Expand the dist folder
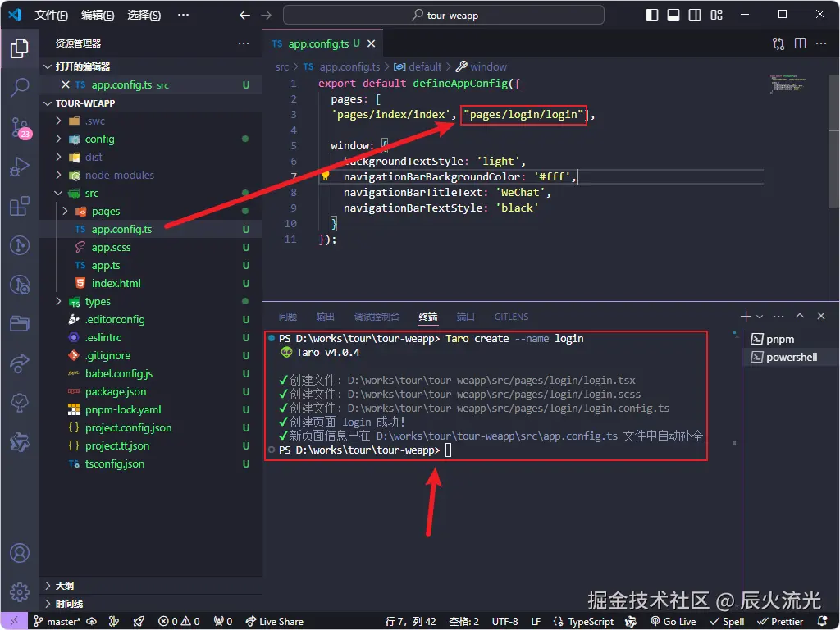This screenshot has width=840, height=630. (58, 157)
